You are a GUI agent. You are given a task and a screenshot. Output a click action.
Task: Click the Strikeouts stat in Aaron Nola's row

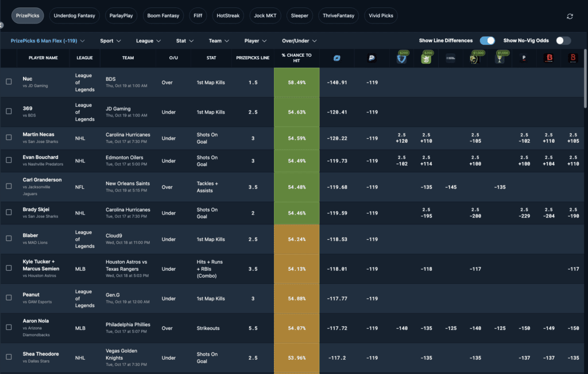point(208,328)
